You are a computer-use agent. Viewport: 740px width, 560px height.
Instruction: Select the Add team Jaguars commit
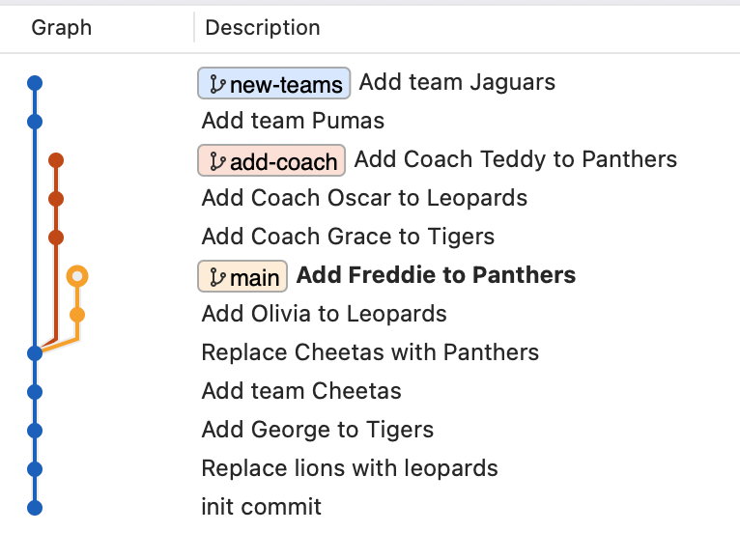(x=457, y=83)
